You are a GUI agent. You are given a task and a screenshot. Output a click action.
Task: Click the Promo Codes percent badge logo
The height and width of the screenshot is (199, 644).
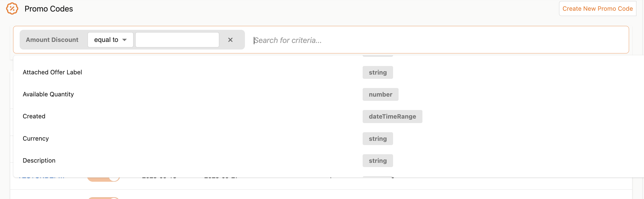(x=12, y=9)
